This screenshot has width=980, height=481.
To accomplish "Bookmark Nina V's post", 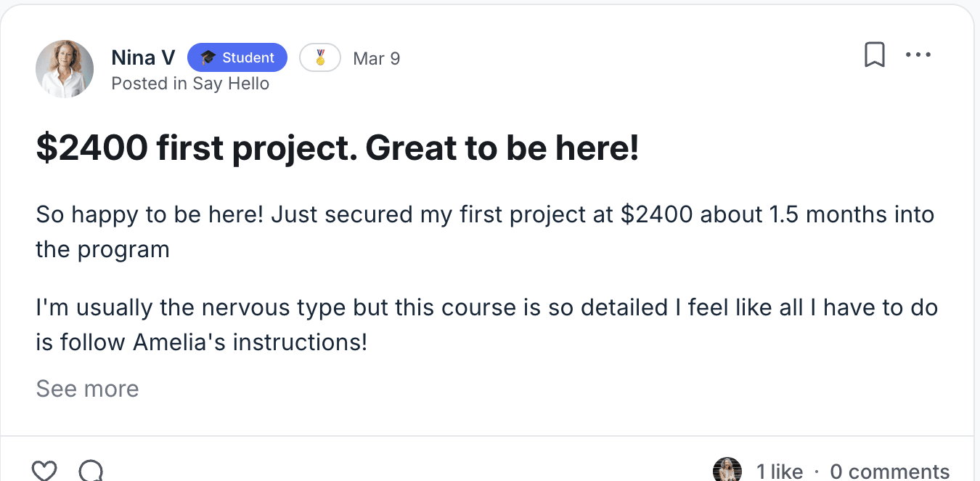I will click(875, 55).
